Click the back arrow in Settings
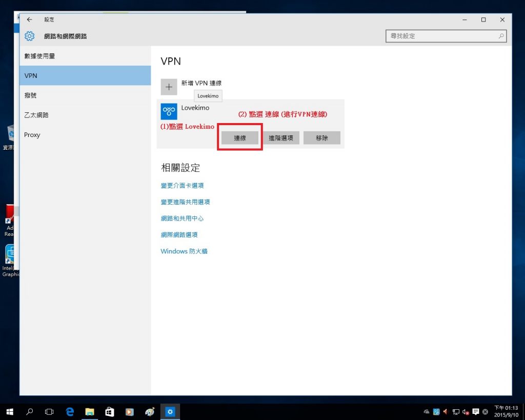This screenshot has width=525, height=420. pos(29,19)
